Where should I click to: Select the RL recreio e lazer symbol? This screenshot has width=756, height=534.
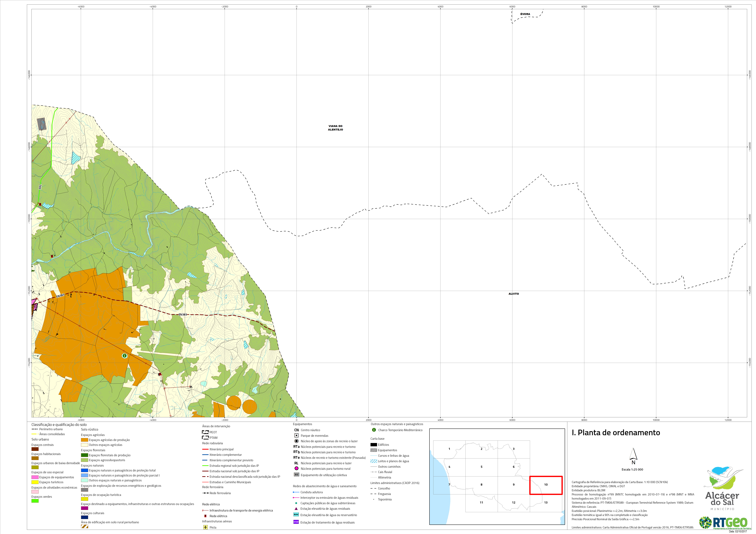coord(296,463)
